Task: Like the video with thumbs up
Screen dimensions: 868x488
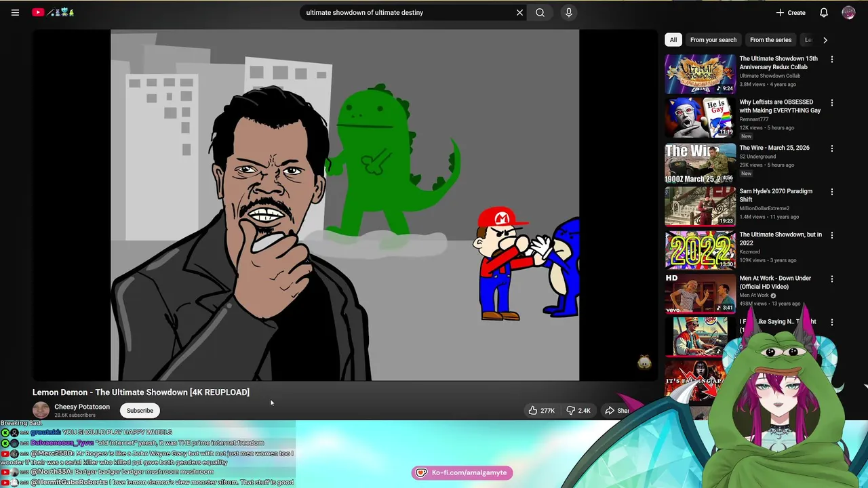Action: click(x=542, y=410)
